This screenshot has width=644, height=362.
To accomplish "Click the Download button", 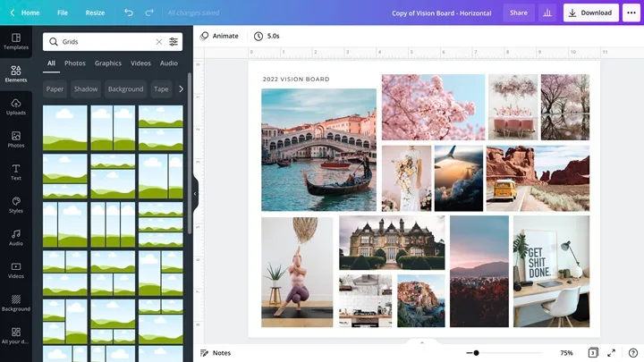I will point(590,13).
